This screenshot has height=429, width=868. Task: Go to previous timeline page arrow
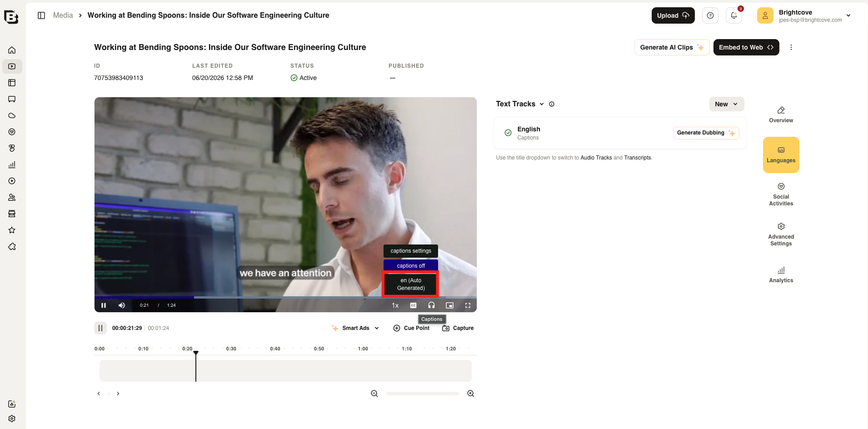[99, 394]
